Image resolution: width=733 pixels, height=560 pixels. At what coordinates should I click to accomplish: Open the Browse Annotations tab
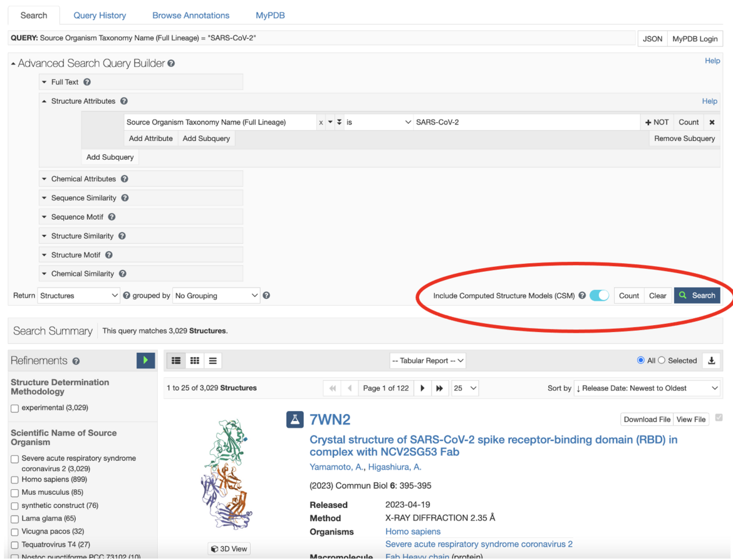point(190,15)
